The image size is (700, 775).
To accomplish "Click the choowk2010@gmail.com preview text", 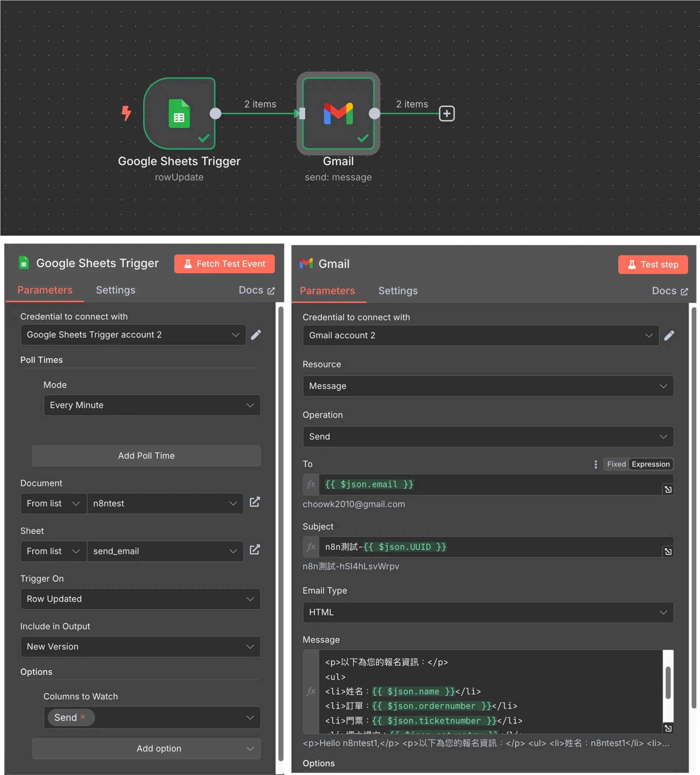I will [354, 504].
